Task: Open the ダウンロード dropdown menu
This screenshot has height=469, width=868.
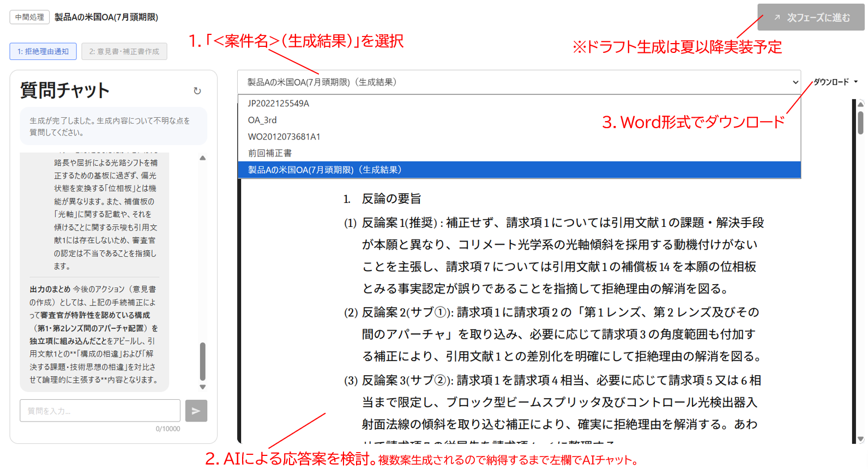Action: [x=835, y=82]
